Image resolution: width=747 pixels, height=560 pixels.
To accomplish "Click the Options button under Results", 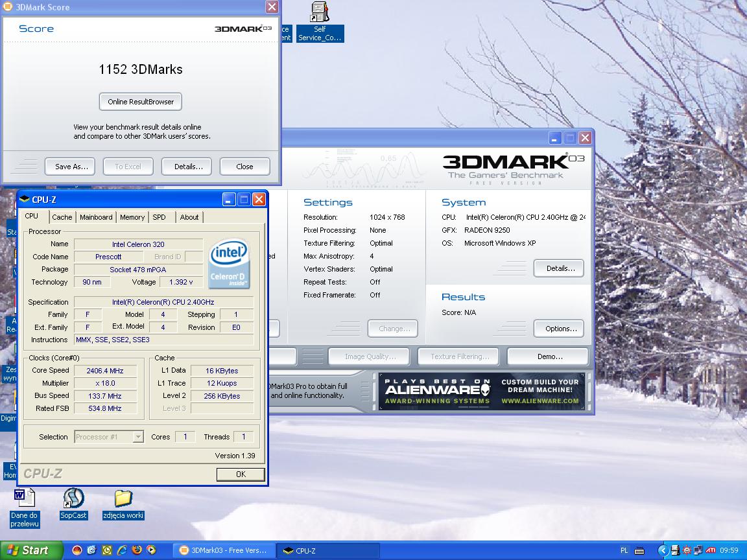I will pos(559,329).
